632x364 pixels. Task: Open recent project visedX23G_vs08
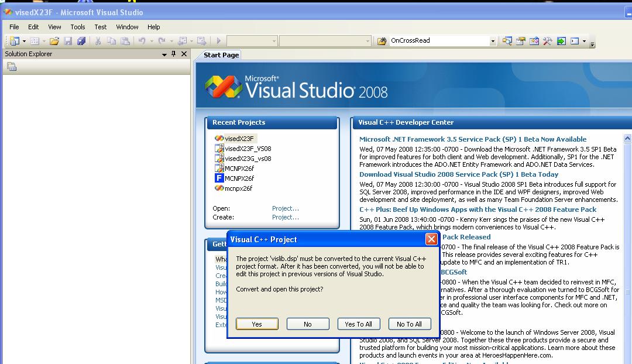[248, 159]
